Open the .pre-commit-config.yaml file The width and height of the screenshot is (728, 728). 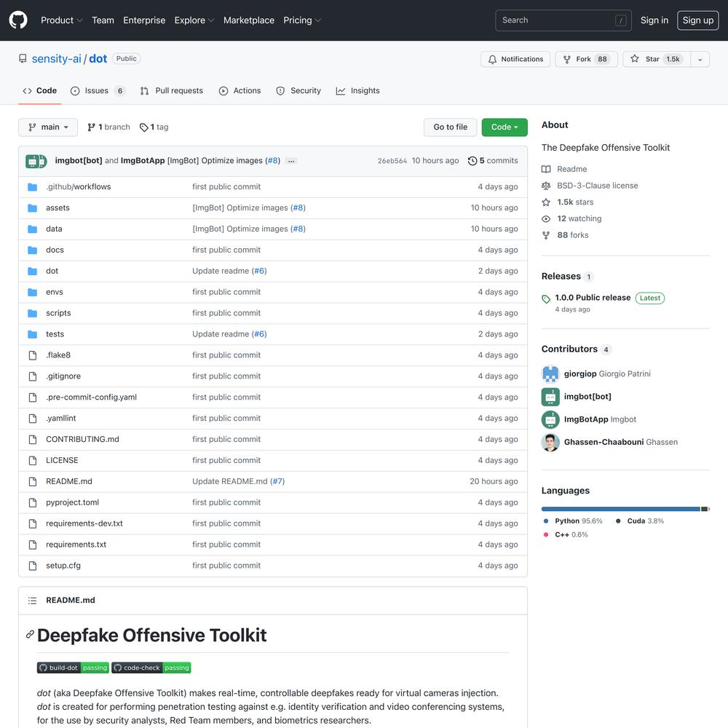point(92,397)
